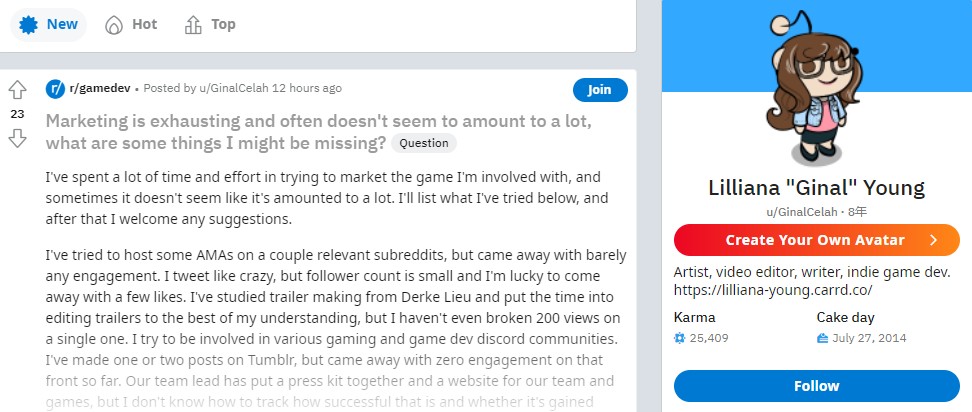972x412 pixels.
Task: Follow Lilliana Ginal Young's profile
Action: coord(816,386)
